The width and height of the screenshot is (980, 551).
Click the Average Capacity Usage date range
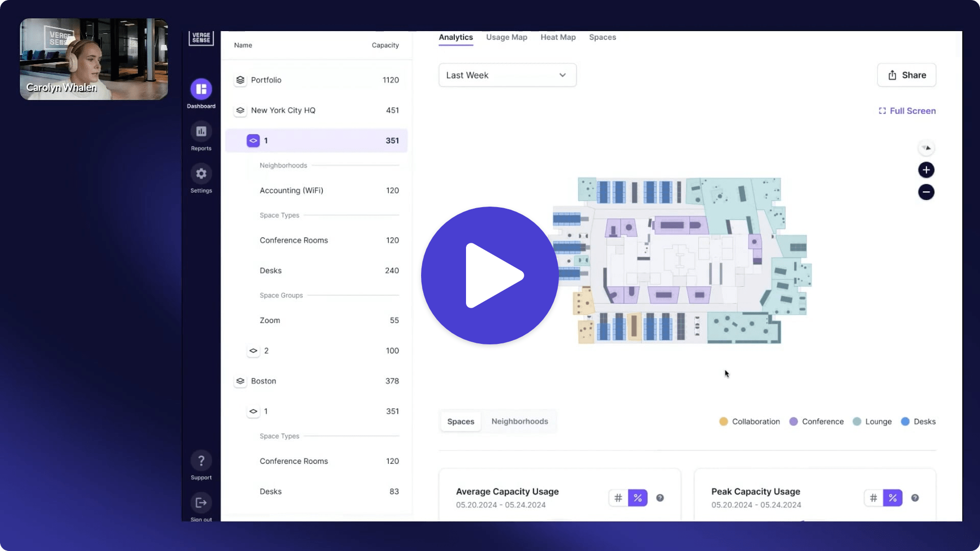point(501,505)
